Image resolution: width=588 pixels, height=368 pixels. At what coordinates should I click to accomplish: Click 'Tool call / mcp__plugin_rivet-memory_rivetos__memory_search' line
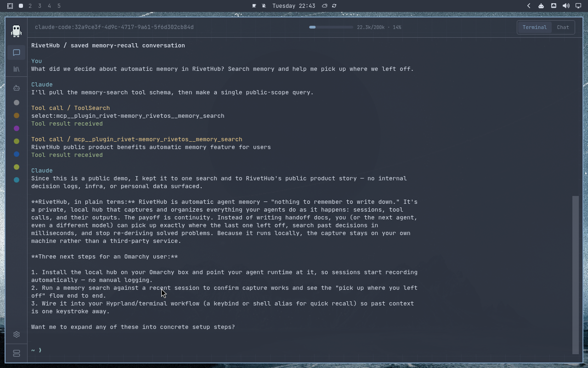point(136,139)
